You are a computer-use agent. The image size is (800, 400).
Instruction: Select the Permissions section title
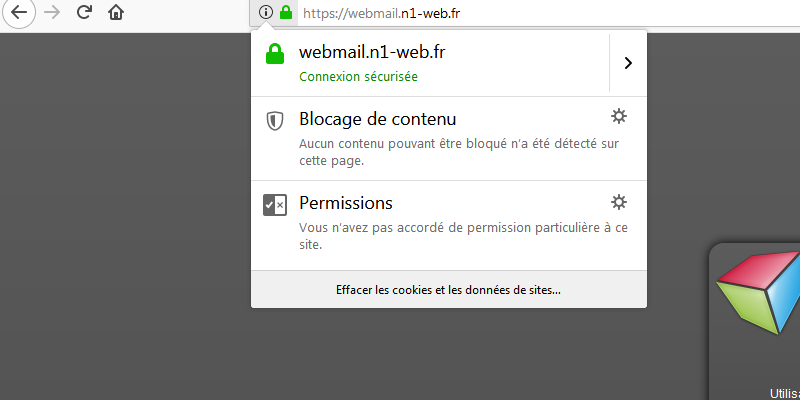point(345,203)
